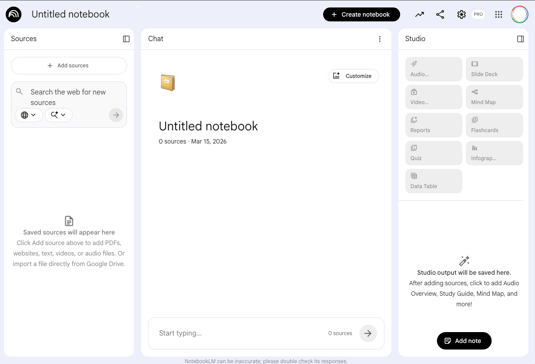Click 'Studio output will be saved here' text
The image size is (535, 364).
click(464, 273)
